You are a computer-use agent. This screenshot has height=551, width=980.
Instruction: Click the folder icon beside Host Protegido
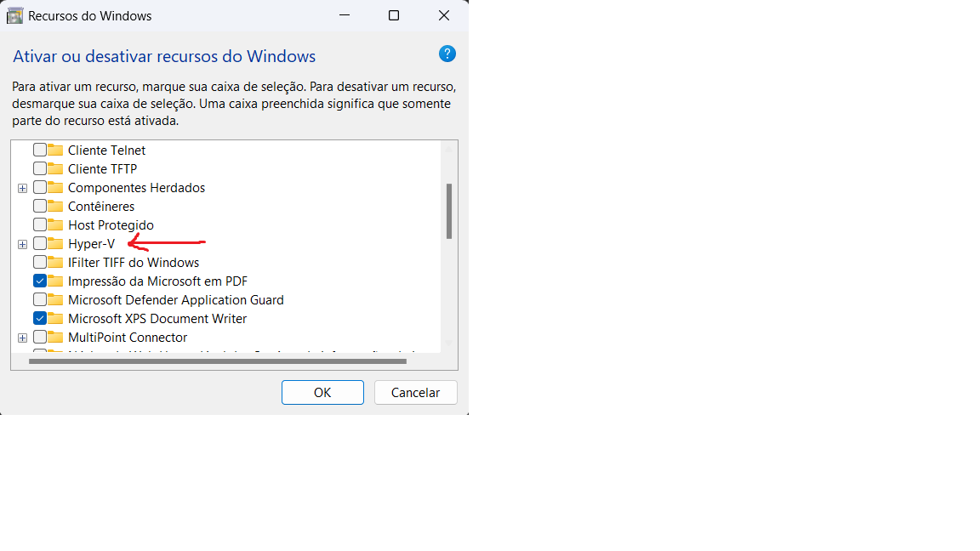[55, 224]
